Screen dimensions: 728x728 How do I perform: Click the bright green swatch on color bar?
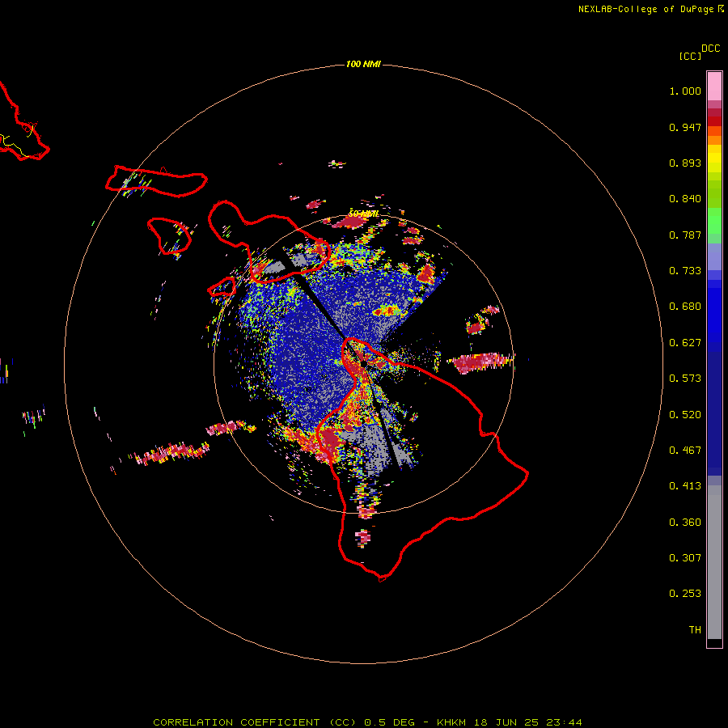[x=714, y=221]
